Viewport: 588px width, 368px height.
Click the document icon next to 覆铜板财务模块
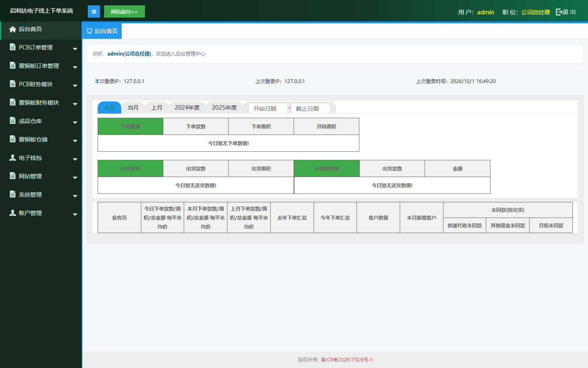pyautogui.click(x=13, y=102)
